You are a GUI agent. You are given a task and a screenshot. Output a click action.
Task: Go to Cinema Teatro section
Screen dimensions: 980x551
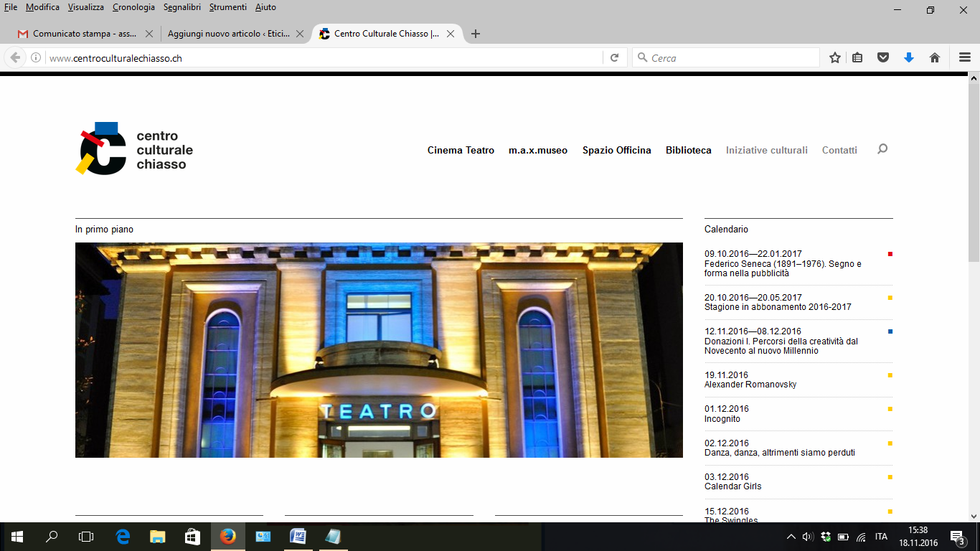(x=461, y=150)
